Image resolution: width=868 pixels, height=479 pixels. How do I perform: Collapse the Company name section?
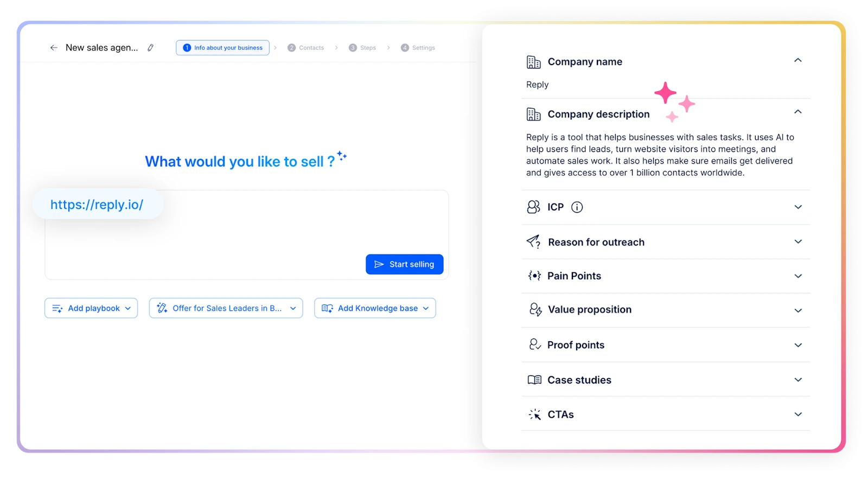[798, 60]
